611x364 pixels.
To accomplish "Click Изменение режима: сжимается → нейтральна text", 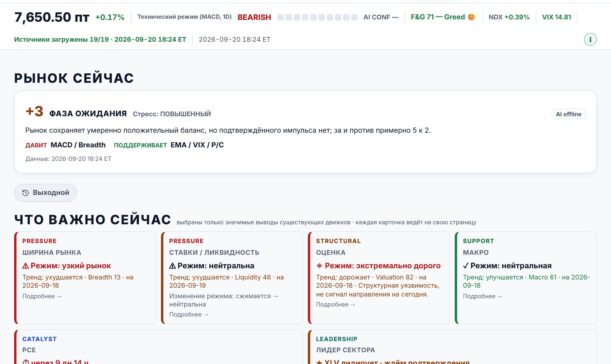I will (224, 300).
